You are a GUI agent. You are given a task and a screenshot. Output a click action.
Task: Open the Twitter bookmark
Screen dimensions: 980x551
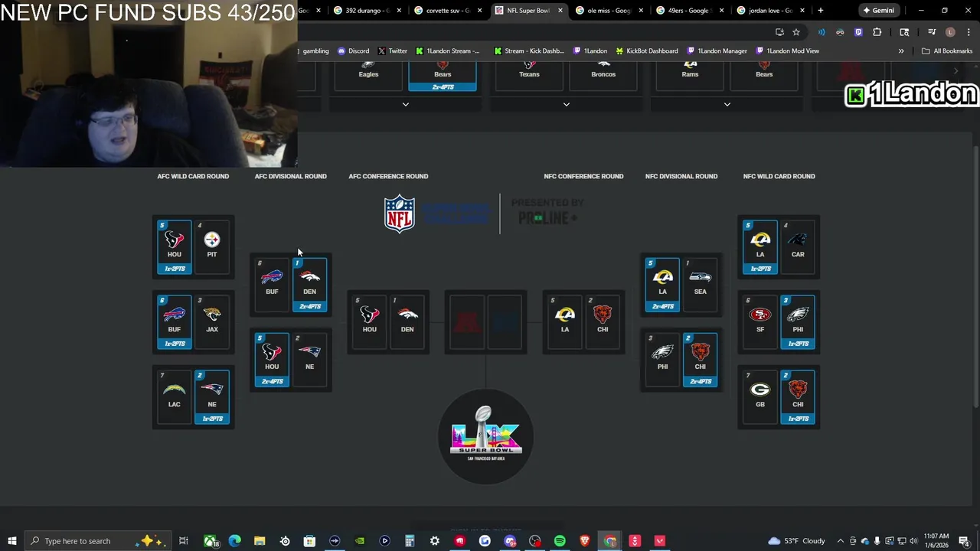coord(393,51)
